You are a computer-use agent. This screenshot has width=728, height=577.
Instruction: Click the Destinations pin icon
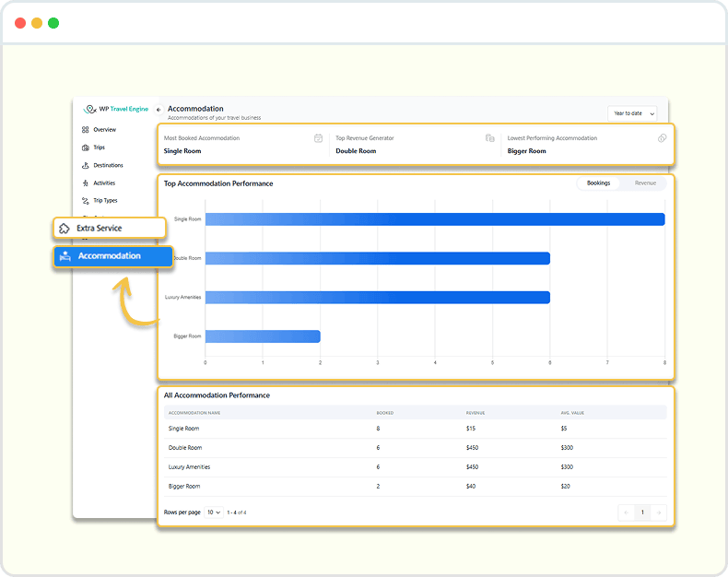tap(86, 165)
